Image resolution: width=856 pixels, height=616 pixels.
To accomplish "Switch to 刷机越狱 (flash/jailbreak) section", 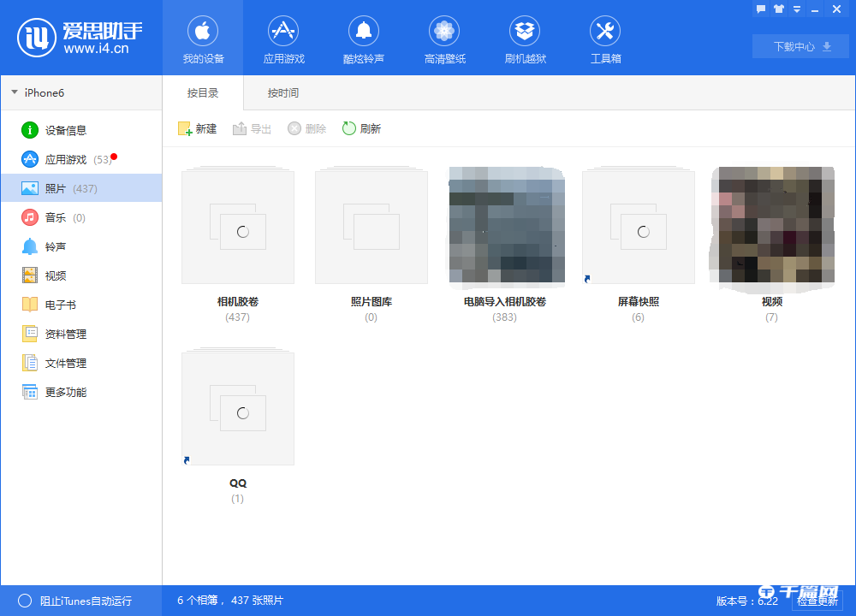I will (525, 38).
